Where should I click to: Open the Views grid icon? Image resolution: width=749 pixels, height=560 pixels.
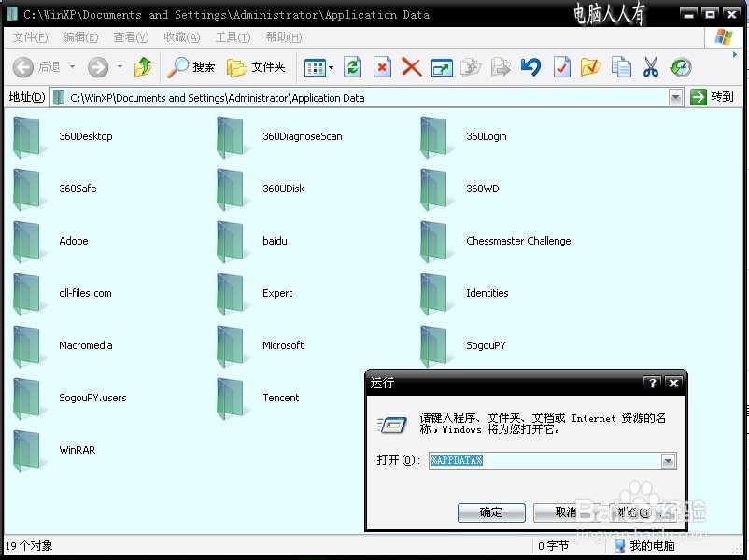(x=315, y=68)
